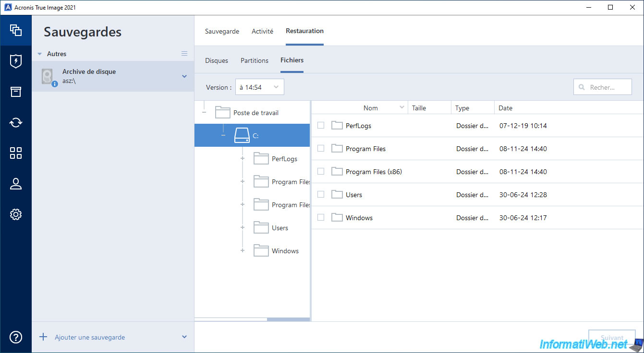Switch to the Activité tab
Image resolution: width=644 pixels, height=353 pixels.
tap(262, 31)
